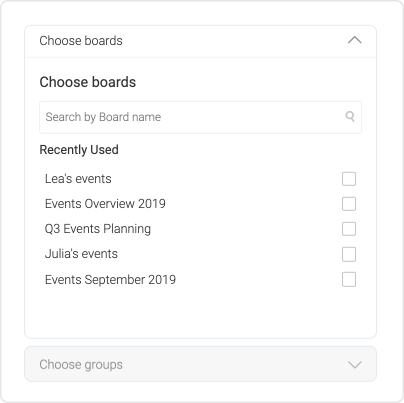Click the Julia's events board name
This screenshot has width=404, height=403.
pyautogui.click(x=81, y=254)
